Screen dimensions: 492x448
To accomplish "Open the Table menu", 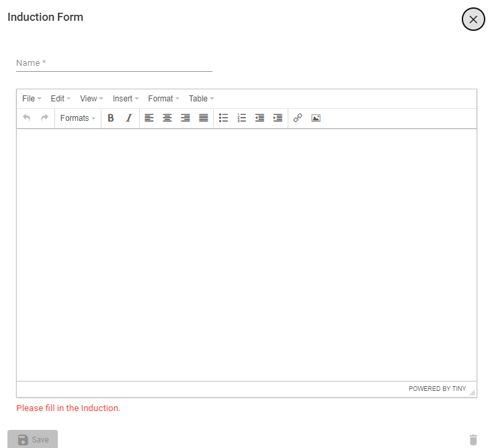I will point(202,99).
